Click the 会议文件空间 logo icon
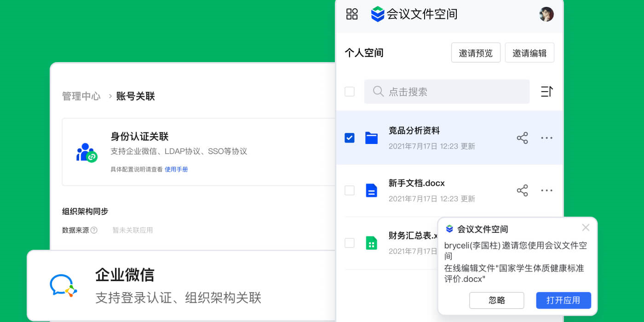The height and width of the screenshot is (322, 644). click(378, 14)
